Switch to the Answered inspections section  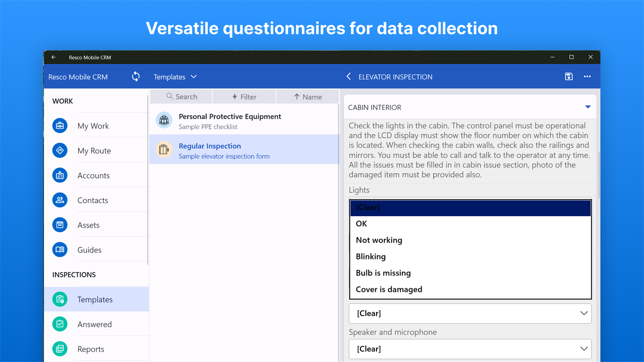(94, 324)
